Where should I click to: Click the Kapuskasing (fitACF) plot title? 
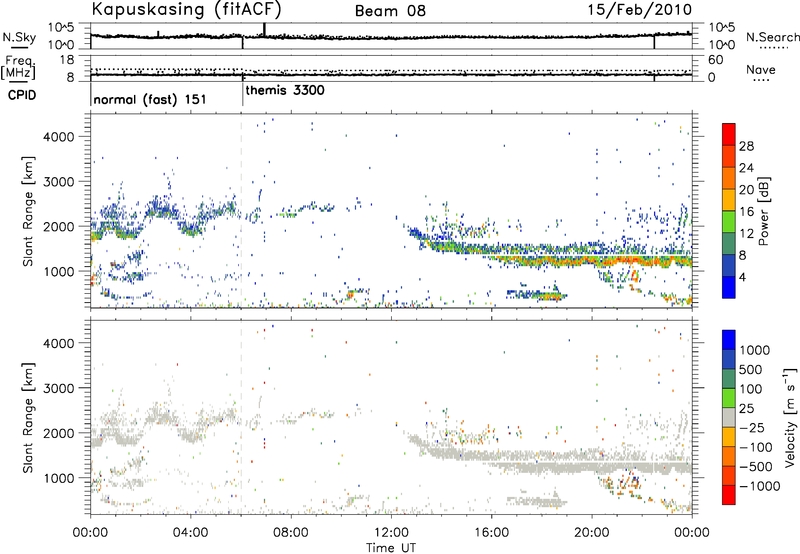pyautogui.click(x=186, y=9)
